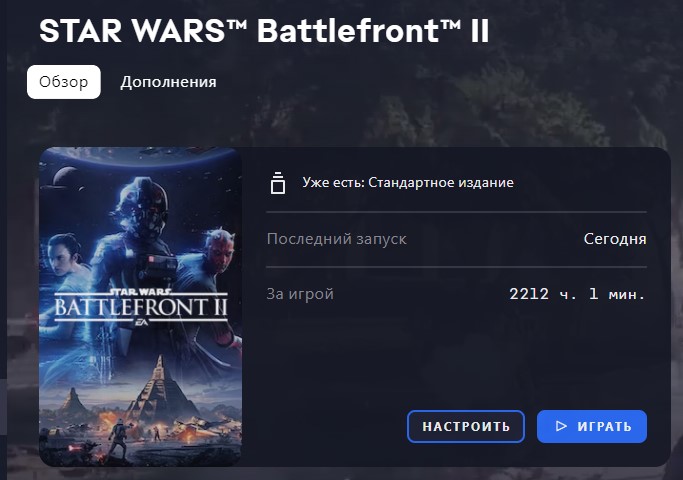This screenshot has height=480, width=683.
Task: Launch the game with the Играть button
Action: coord(592,426)
